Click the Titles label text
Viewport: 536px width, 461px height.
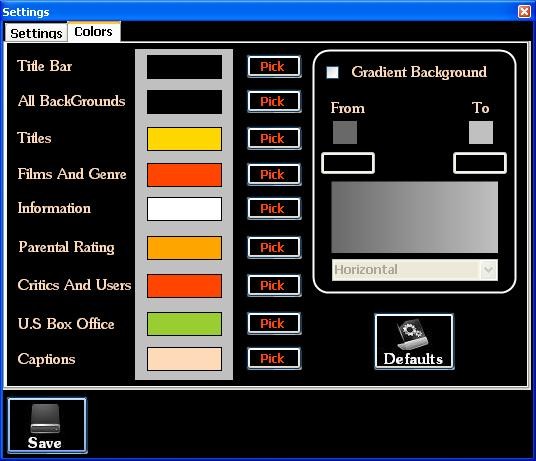coord(35,138)
